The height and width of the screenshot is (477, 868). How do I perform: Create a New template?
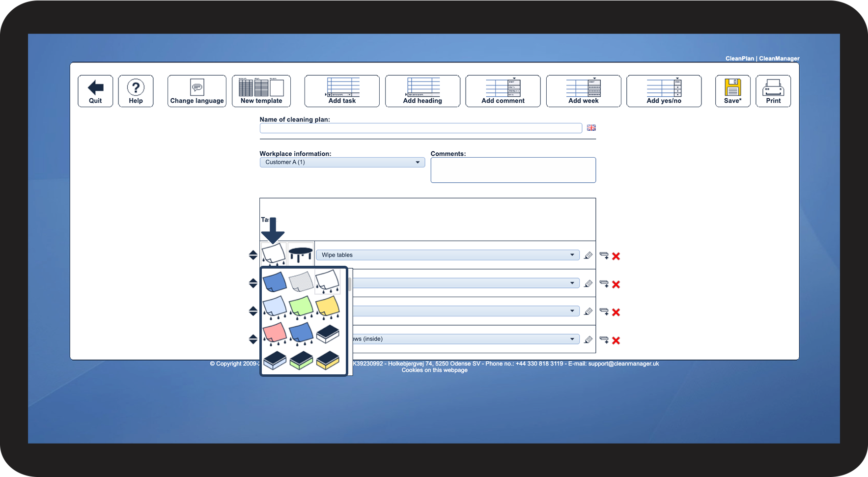261,91
